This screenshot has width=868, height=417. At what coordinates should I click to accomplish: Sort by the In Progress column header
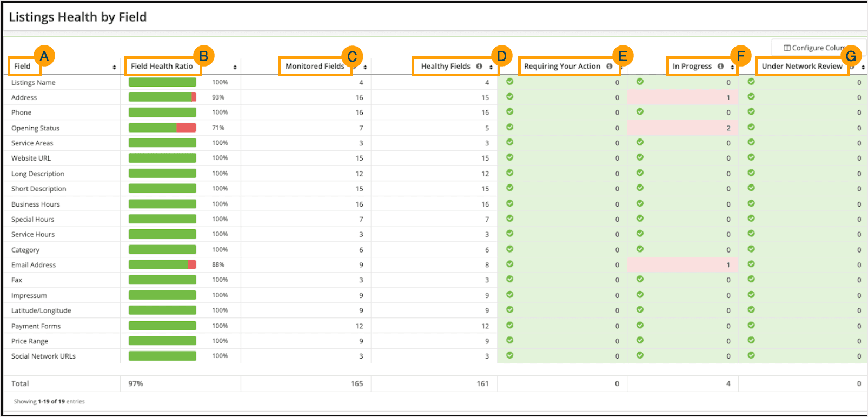click(692, 66)
